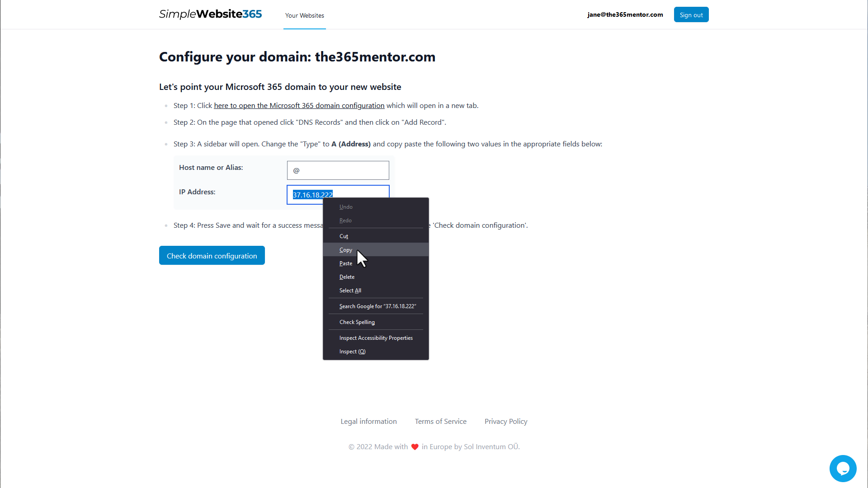Viewport: 868px width, 488px height.
Task: Click the Cut option in context menu
Action: 344,235
